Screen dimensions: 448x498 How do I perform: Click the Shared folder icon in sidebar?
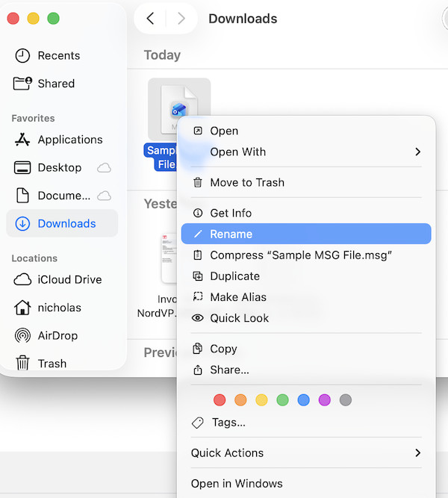[x=23, y=84]
